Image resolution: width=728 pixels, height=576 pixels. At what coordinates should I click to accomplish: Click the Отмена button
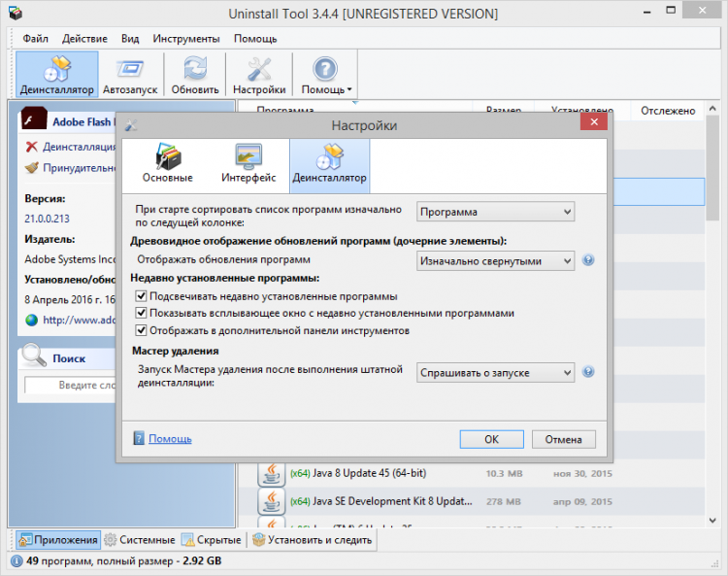click(x=563, y=439)
